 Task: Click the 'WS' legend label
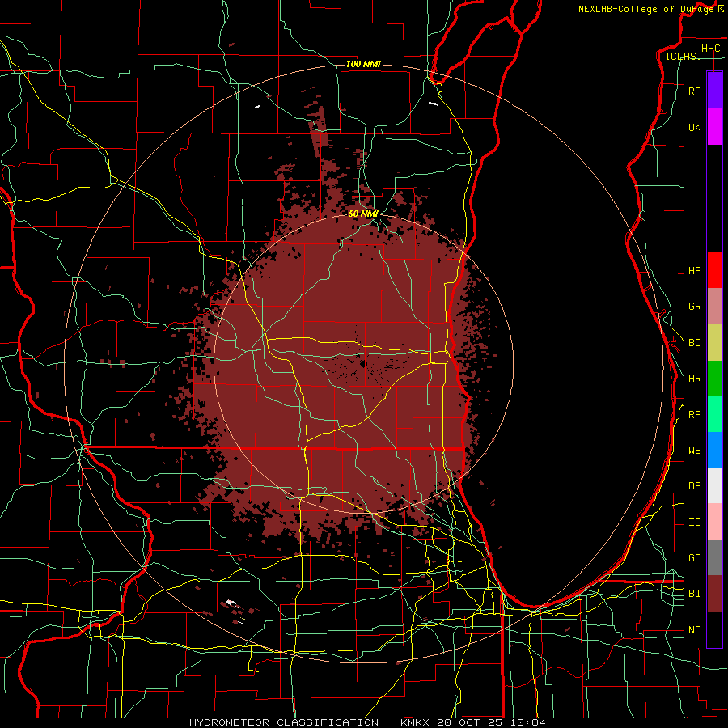tap(694, 451)
